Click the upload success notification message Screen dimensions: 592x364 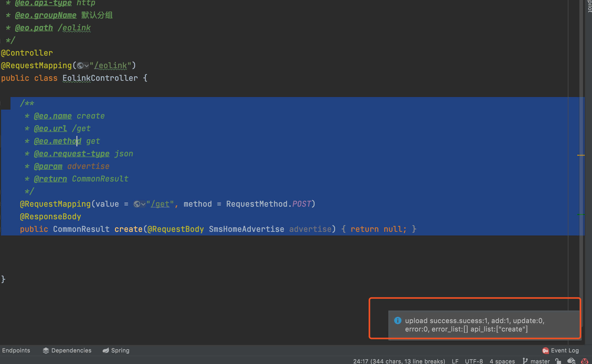click(x=475, y=325)
